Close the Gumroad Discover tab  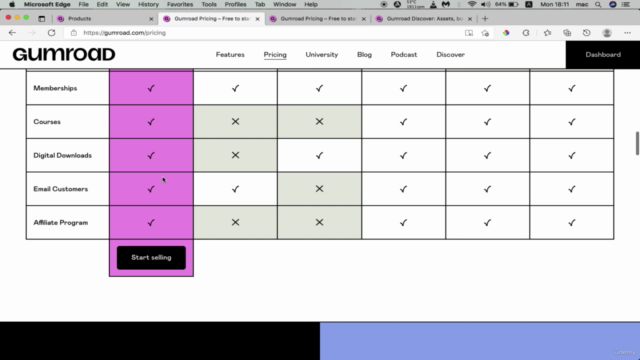pos(470,19)
